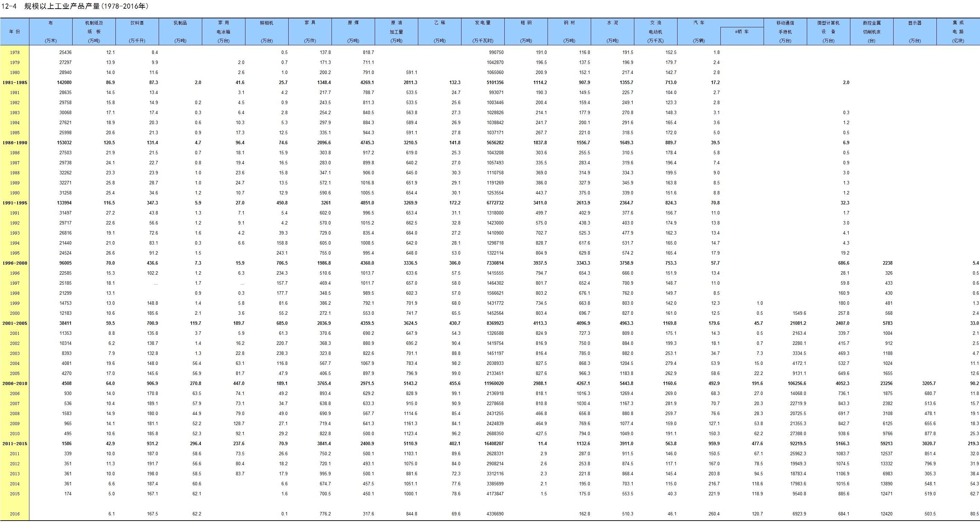The height and width of the screenshot is (532, 980).
Task: Select car value '260.4' in the 2016 row
Action: tap(714, 514)
